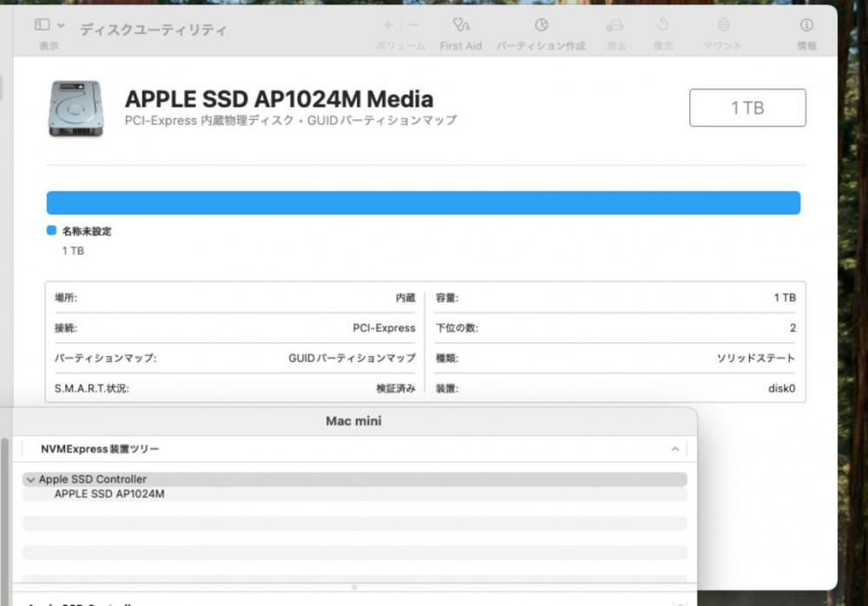The width and height of the screenshot is (868, 606).
Task: Open the sidebar view options icon
Action: coord(42,25)
